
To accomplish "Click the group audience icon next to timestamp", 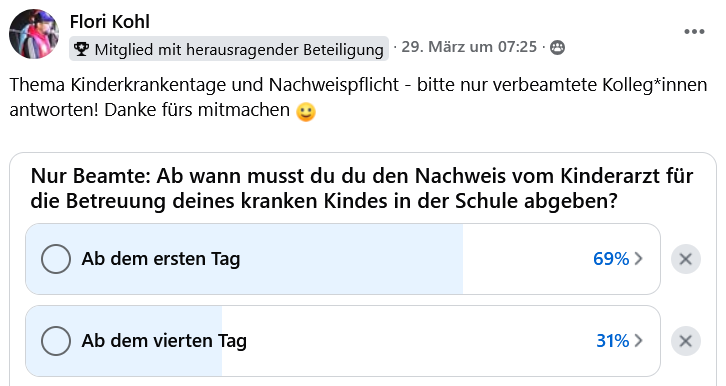I will pyautogui.click(x=557, y=47).
